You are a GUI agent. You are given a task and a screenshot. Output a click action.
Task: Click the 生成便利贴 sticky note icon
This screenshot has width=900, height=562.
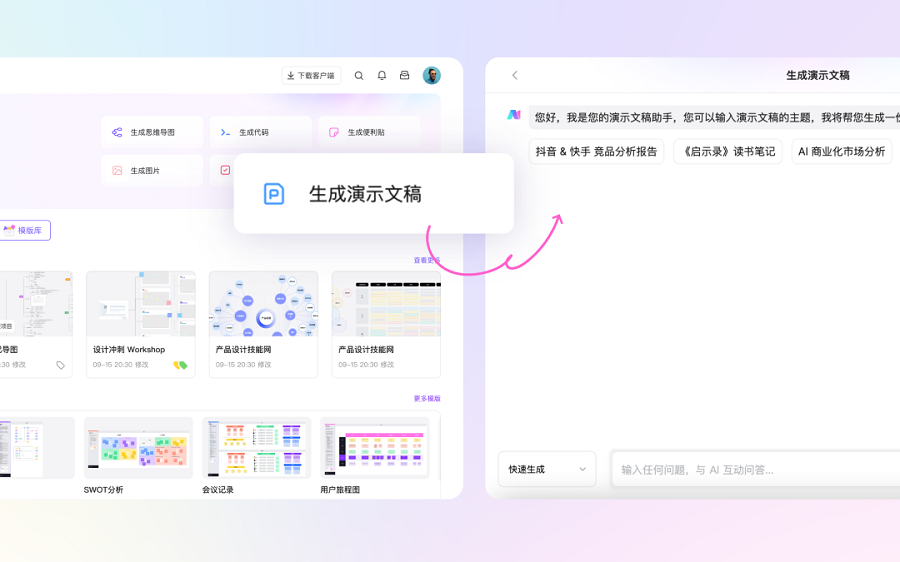point(334,132)
